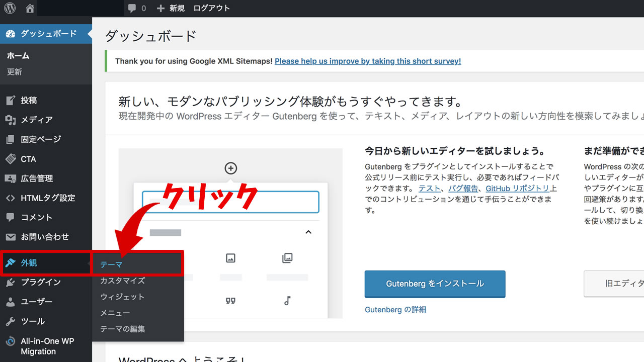Open ユーザー menu label
This screenshot has height=362, width=644.
pyautogui.click(x=37, y=302)
